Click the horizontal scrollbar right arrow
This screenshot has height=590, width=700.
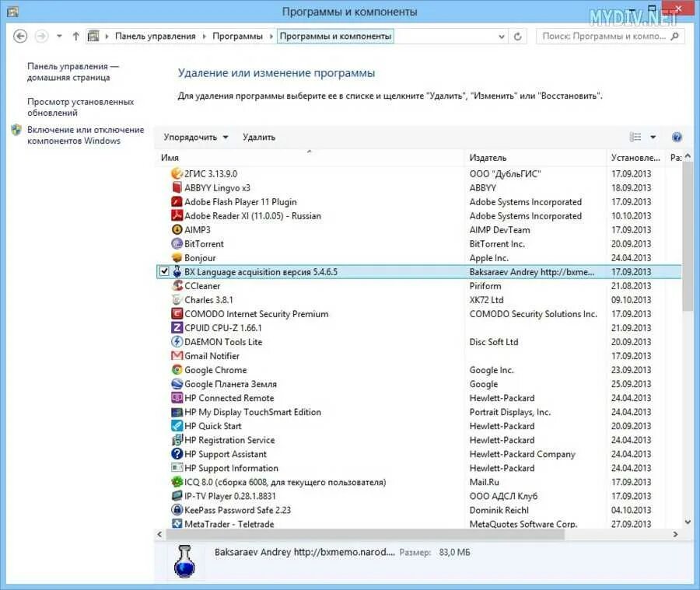point(675,534)
